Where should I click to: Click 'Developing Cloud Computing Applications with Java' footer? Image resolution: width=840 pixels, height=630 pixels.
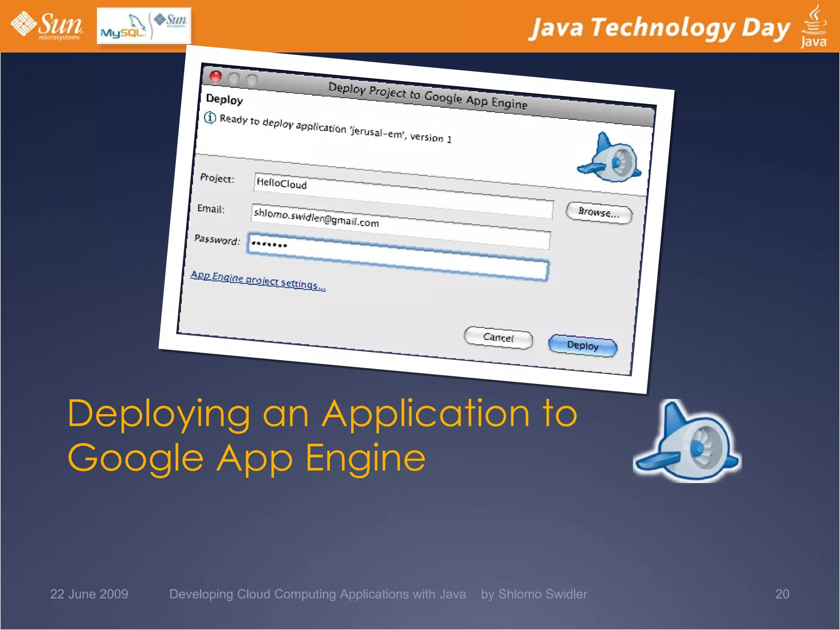pos(317,594)
